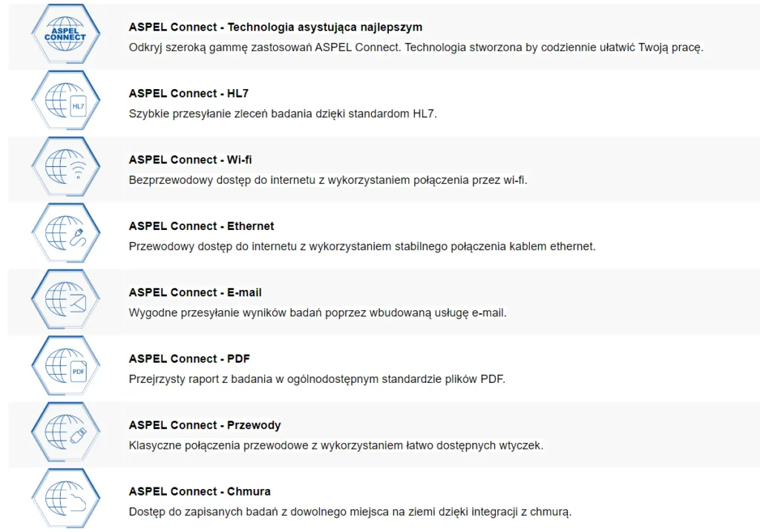Click the Chmura cloud globe icon
This screenshot has height=532, width=760.
[x=66, y=499]
